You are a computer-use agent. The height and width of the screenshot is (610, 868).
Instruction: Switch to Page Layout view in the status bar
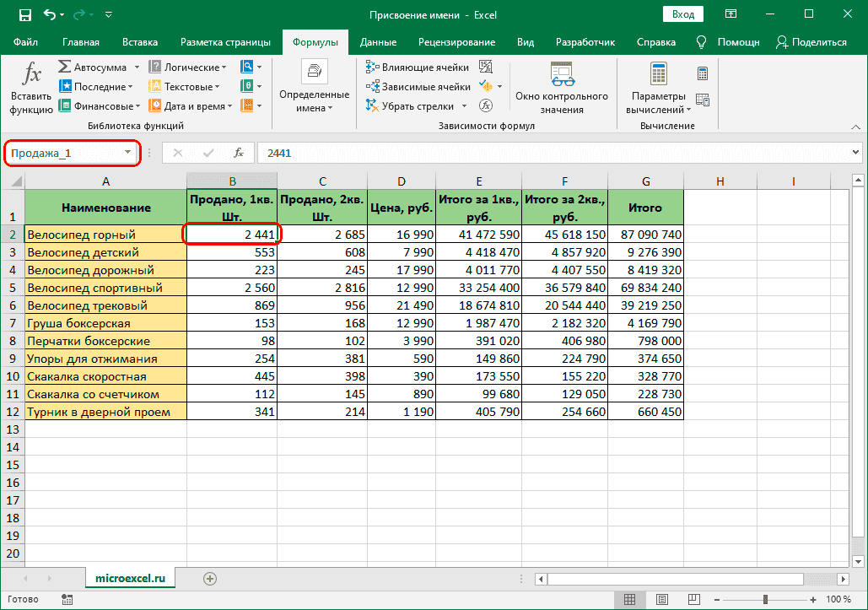click(663, 599)
